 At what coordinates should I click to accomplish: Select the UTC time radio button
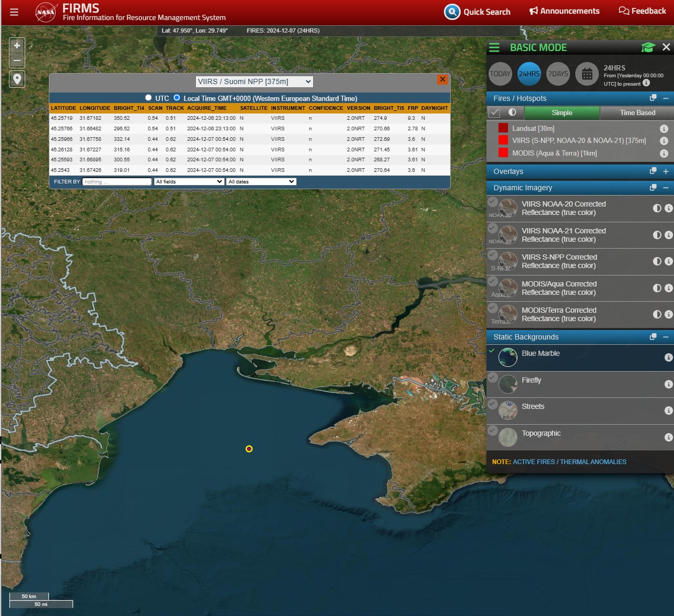[149, 98]
